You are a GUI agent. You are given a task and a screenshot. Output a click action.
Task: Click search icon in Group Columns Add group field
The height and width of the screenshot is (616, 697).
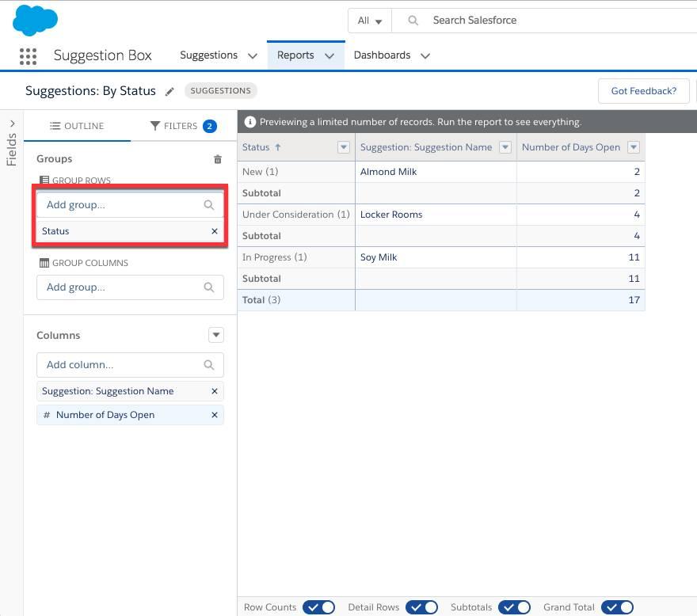209,287
